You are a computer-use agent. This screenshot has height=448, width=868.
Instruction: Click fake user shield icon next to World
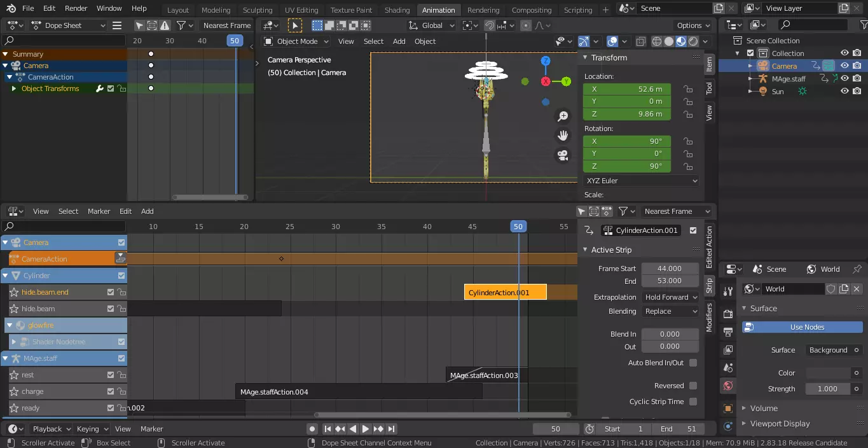830,289
